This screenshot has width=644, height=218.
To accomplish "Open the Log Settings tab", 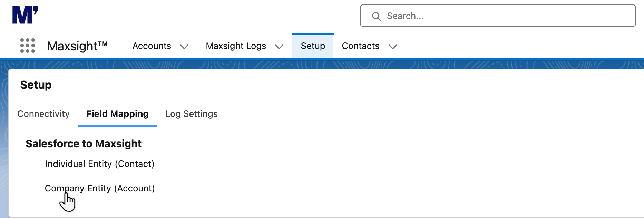I will (191, 114).
